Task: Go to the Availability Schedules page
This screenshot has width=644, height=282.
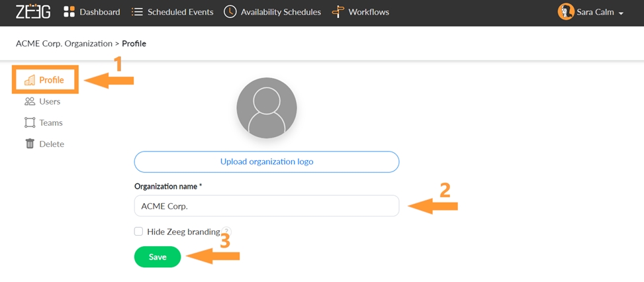Action: (281, 12)
